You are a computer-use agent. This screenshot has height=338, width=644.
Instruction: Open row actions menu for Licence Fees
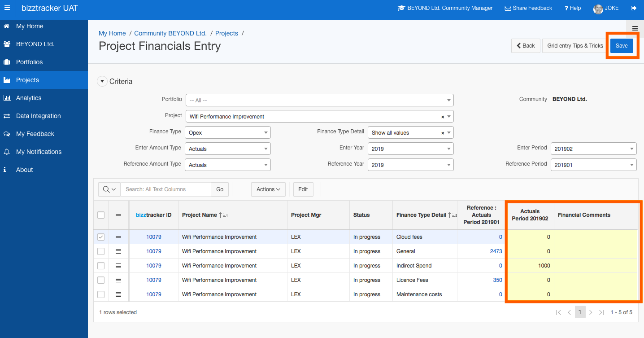point(118,280)
